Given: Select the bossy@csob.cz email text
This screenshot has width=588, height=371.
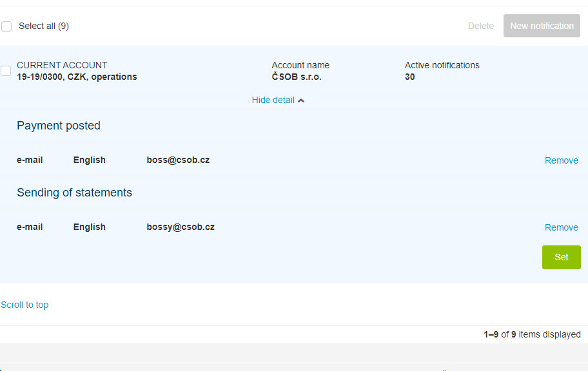Looking at the screenshot, I should click(x=181, y=227).
